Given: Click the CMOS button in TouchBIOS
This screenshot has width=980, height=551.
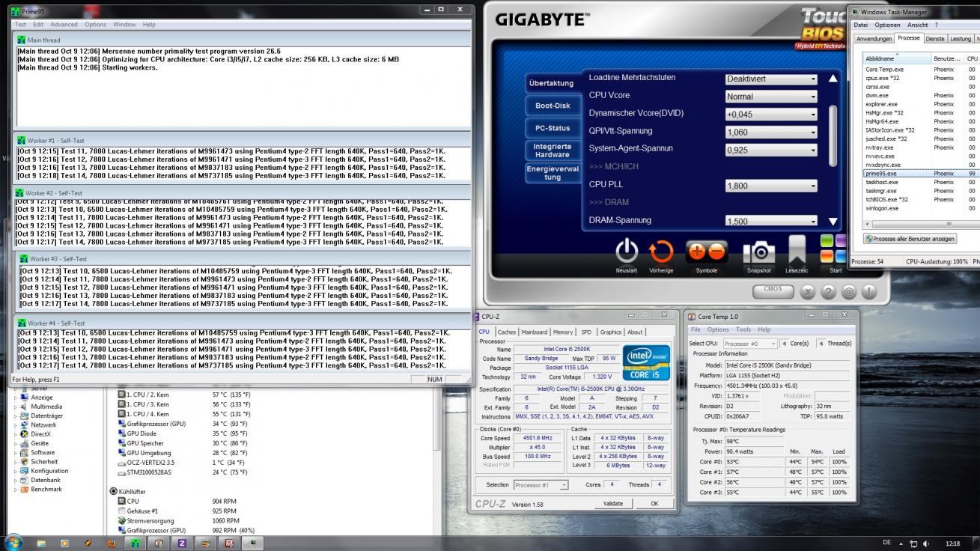Looking at the screenshot, I should click(773, 290).
